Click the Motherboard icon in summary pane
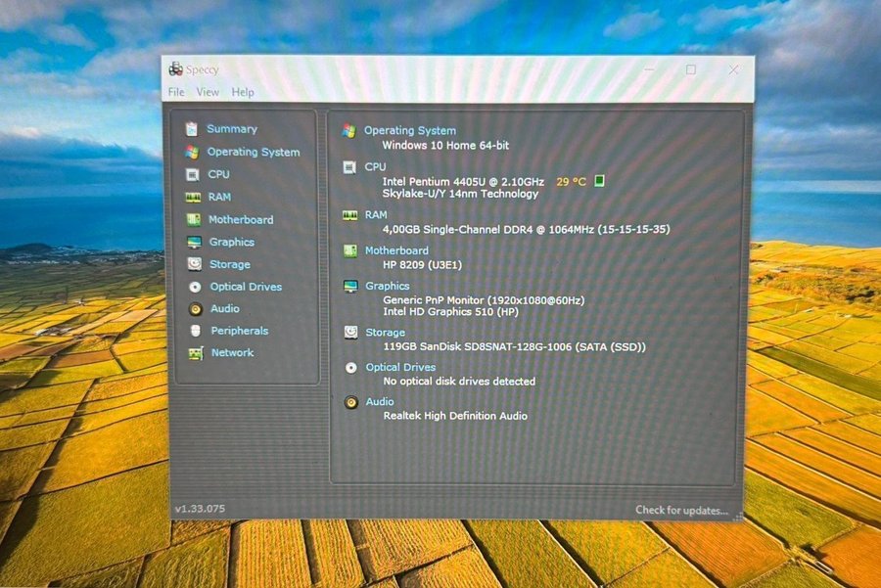Screen dimensions: 881x588 pos(350,251)
